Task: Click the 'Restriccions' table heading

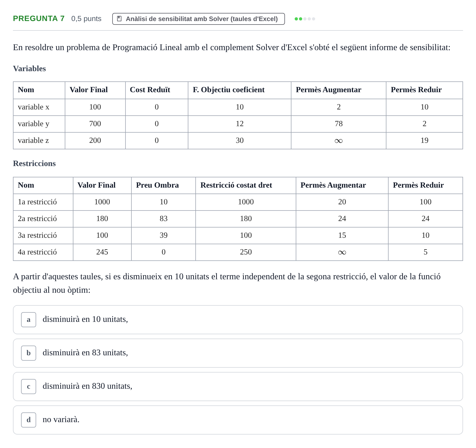Action: [34, 163]
